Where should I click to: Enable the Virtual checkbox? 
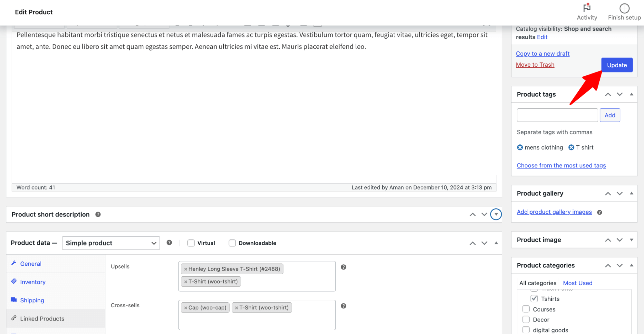tap(191, 243)
